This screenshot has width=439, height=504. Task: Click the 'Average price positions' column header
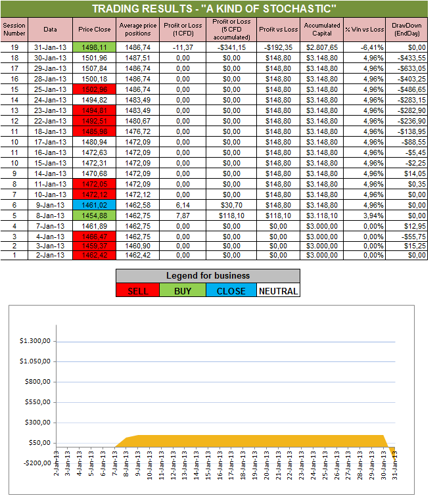click(137, 30)
